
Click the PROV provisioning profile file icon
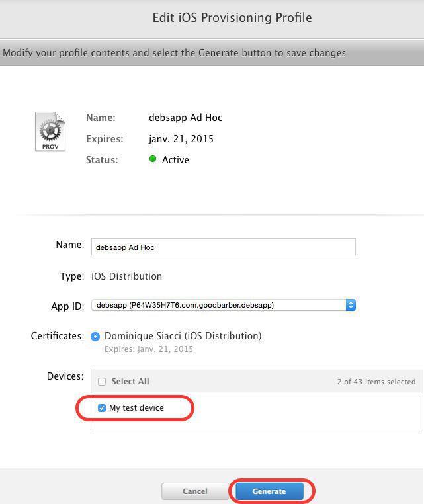pos(50,132)
